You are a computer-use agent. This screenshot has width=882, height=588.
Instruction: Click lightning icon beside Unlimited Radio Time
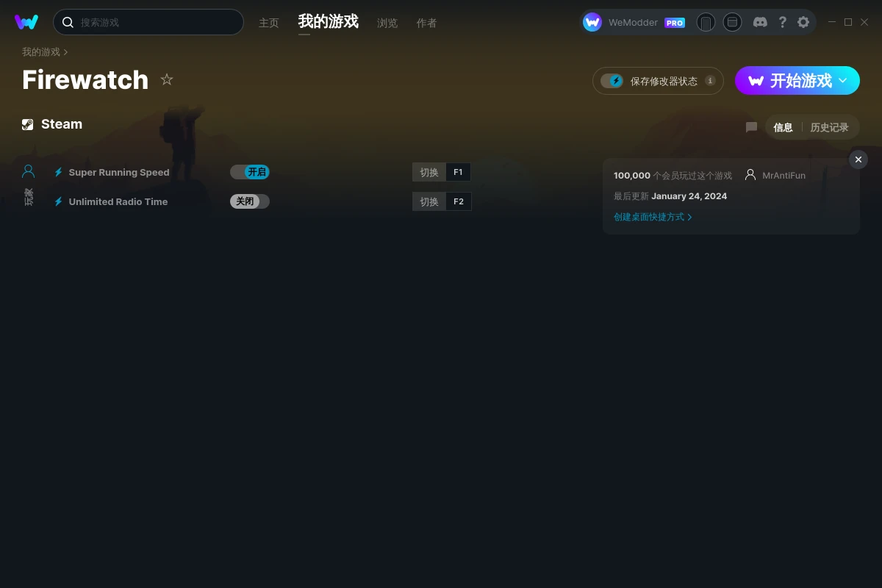(59, 201)
